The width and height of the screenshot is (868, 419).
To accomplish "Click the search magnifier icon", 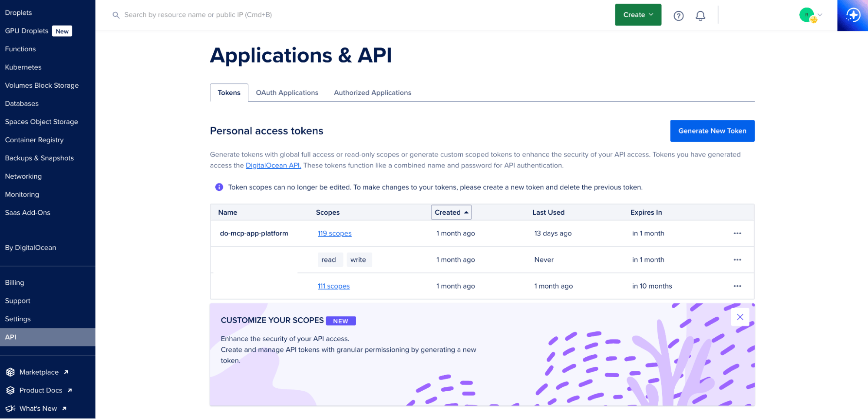I will (116, 15).
